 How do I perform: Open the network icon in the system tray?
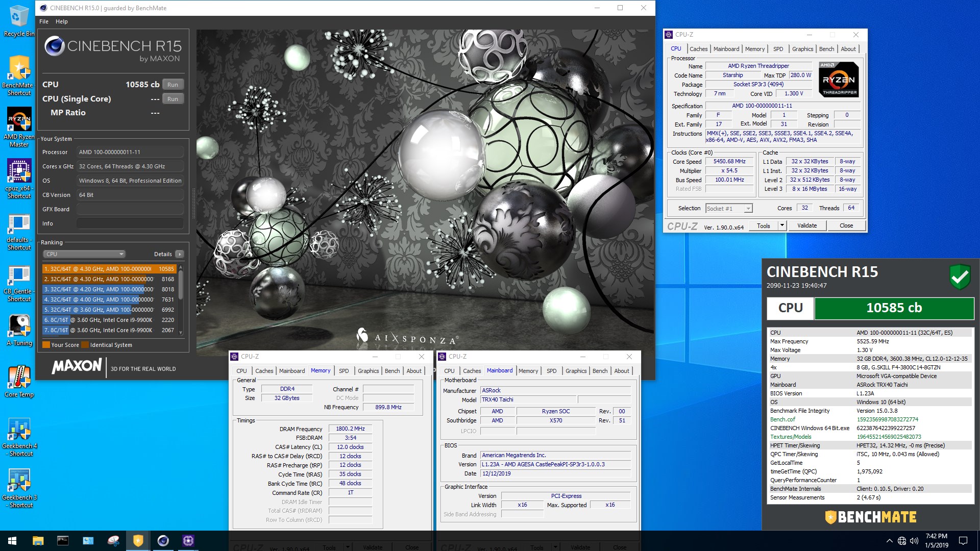click(x=902, y=541)
